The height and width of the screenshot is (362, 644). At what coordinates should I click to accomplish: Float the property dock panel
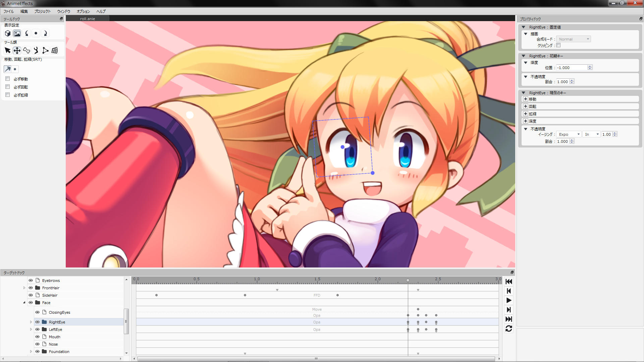click(641, 19)
